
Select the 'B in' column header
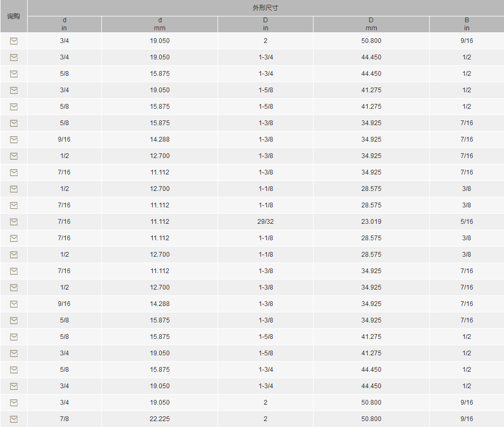point(466,24)
